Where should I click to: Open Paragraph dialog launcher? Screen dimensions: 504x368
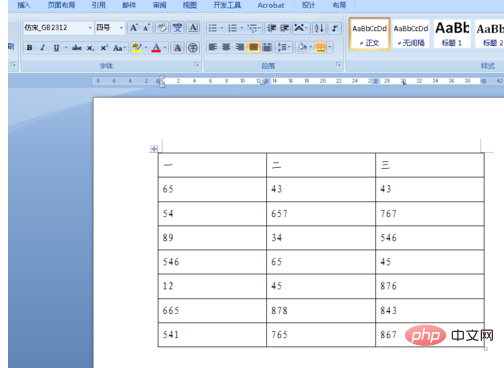click(x=338, y=65)
